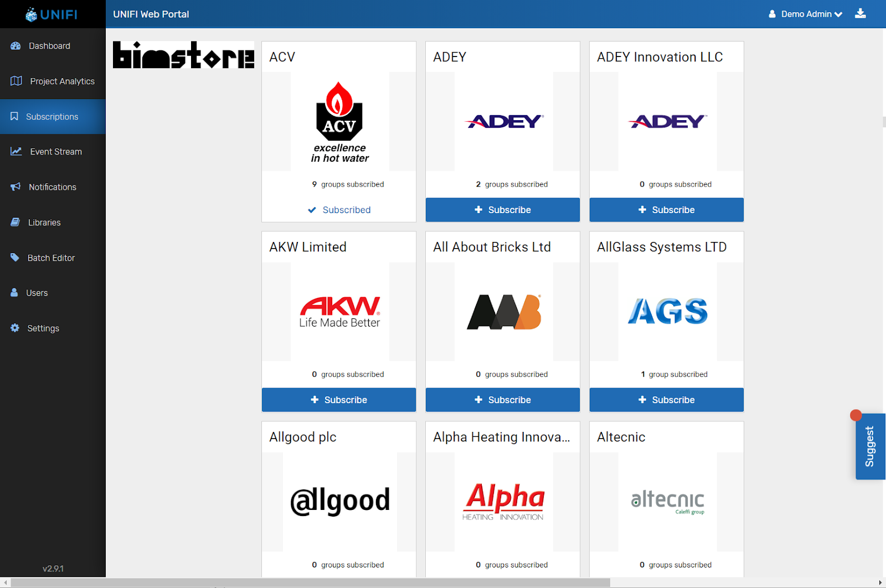Click the bimstore logo
The image size is (886, 588).
[x=183, y=55]
